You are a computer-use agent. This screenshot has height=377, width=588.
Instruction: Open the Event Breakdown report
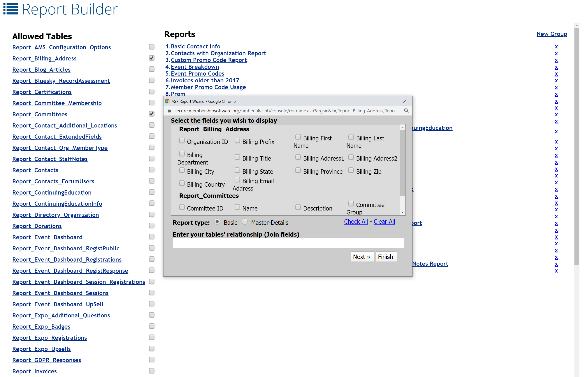(x=195, y=67)
